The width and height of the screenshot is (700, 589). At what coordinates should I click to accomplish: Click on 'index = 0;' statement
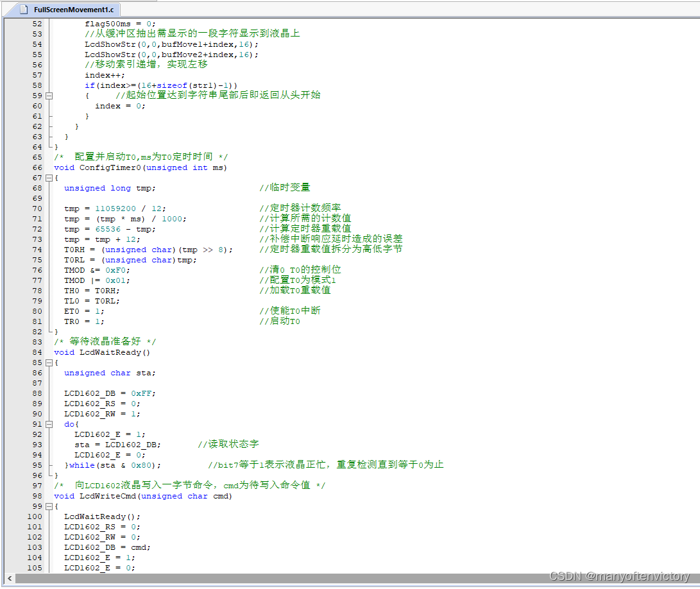pyautogui.click(x=120, y=106)
